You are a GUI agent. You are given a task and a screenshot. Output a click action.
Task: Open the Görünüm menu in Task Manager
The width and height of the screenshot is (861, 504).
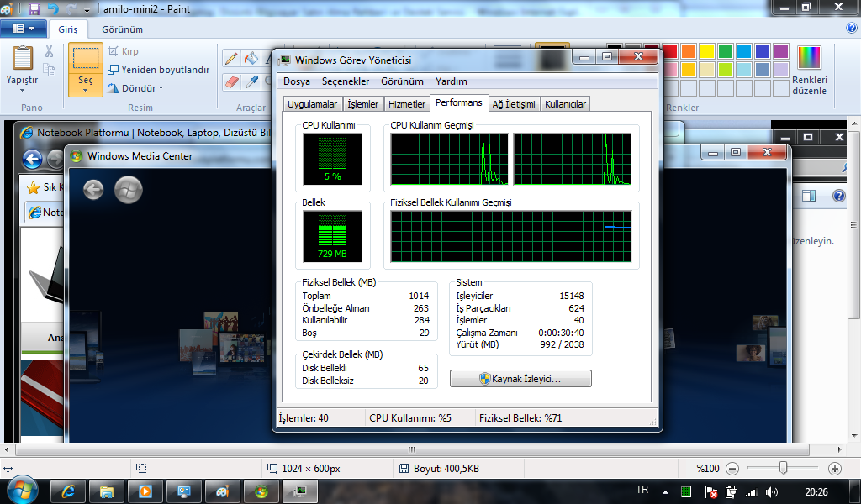(x=403, y=81)
